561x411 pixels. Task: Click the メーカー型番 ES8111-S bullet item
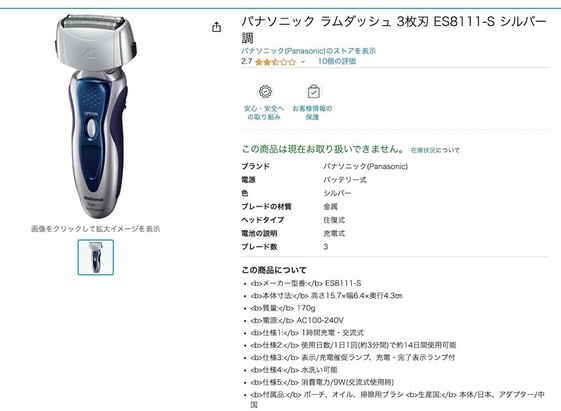tap(306, 283)
